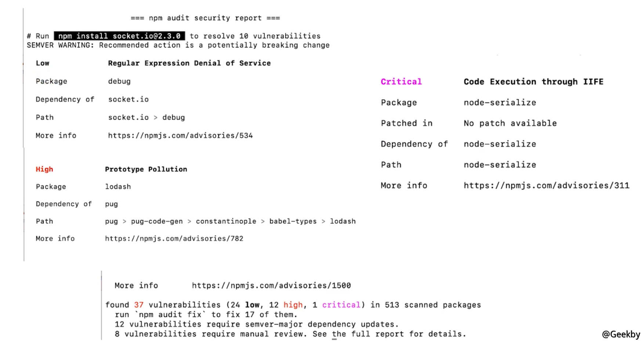Select highlighted npm install socket.io@2.3.0 command
Image resolution: width=644 pixels, height=343 pixels.
pos(119,36)
